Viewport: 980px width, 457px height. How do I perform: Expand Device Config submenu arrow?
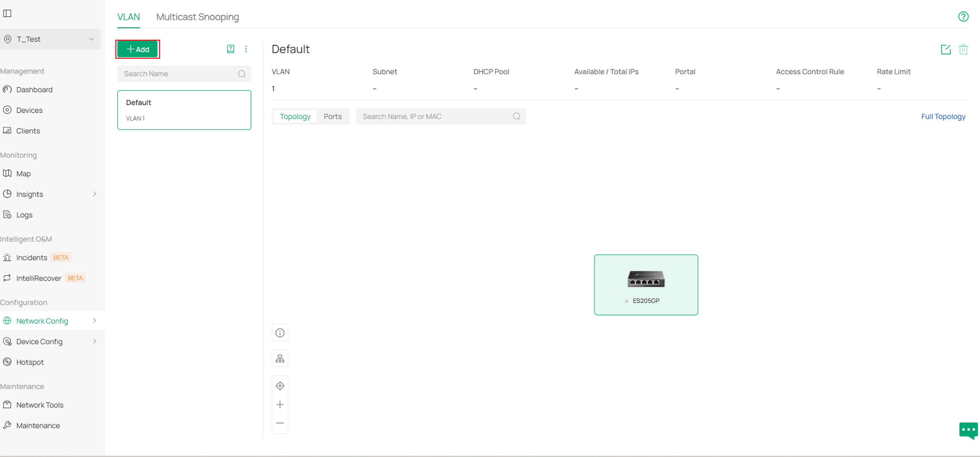95,341
